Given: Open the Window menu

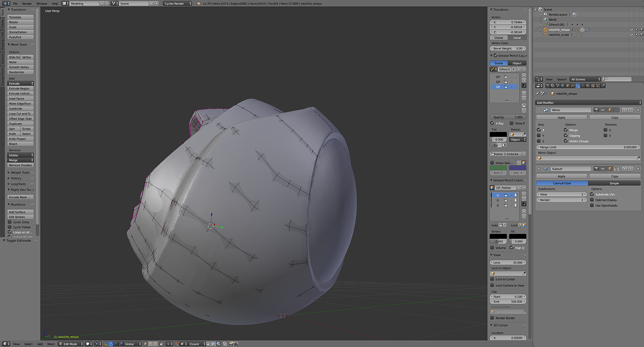Looking at the screenshot, I should pyautogui.click(x=42, y=3).
